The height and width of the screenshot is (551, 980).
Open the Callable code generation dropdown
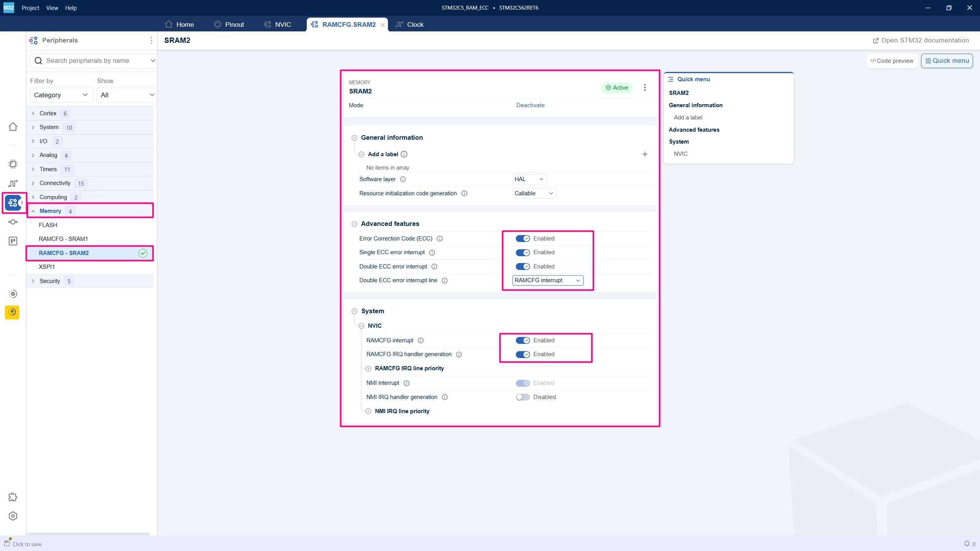(x=534, y=193)
